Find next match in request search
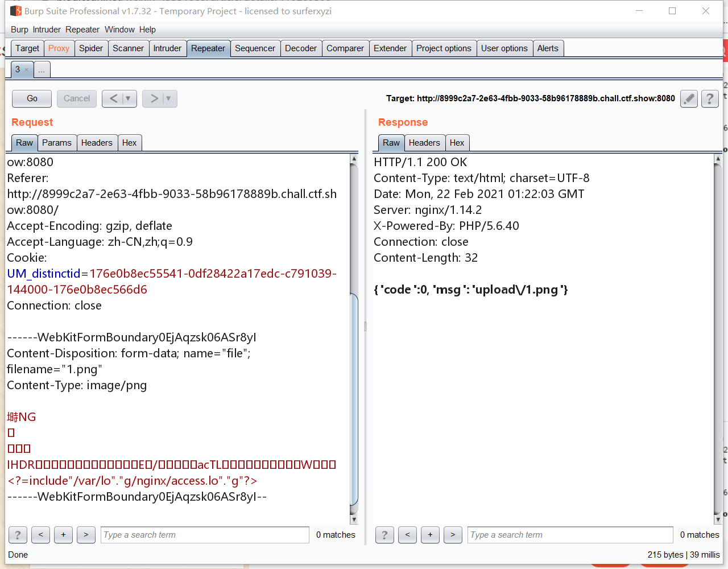 (86, 535)
